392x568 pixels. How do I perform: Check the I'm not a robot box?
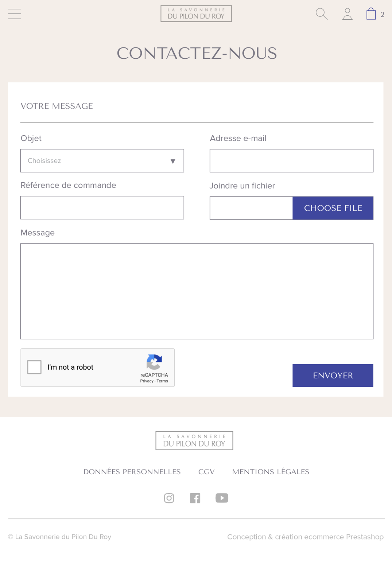[34, 367]
